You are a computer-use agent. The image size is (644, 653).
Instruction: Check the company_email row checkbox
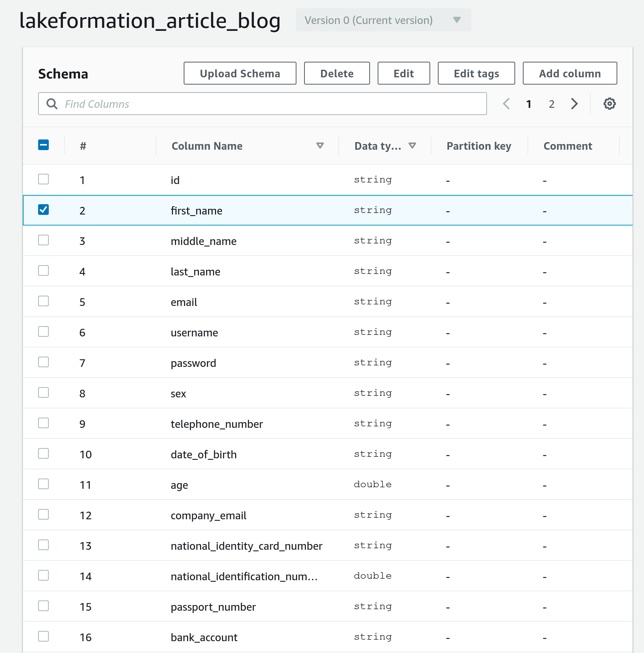pos(43,514)
